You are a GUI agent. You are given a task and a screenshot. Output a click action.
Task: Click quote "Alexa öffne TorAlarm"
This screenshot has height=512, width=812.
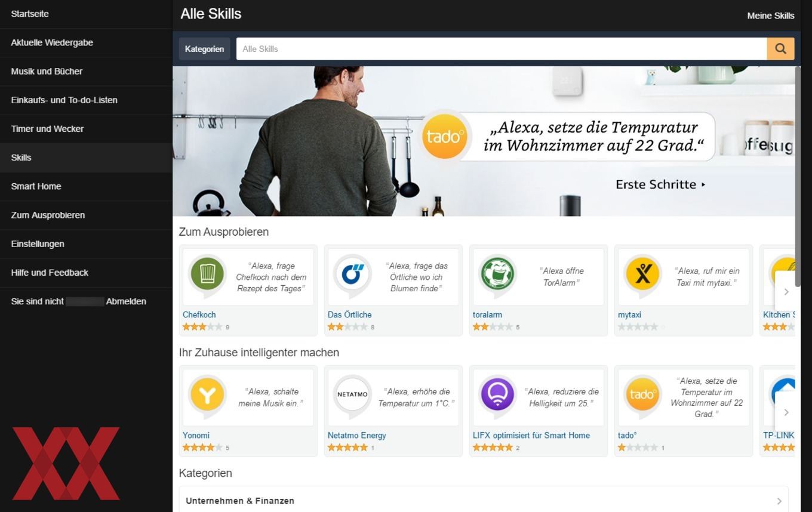561,277
